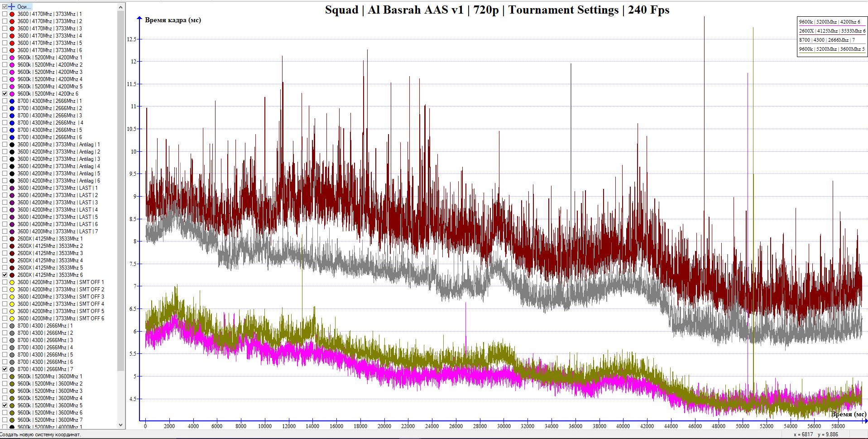Viewport: 868px width, 439px height.
Task: Select the '9600k | 5200Mhz | 4200Mhz 4' series label
Action: click(x=50, y=79)
